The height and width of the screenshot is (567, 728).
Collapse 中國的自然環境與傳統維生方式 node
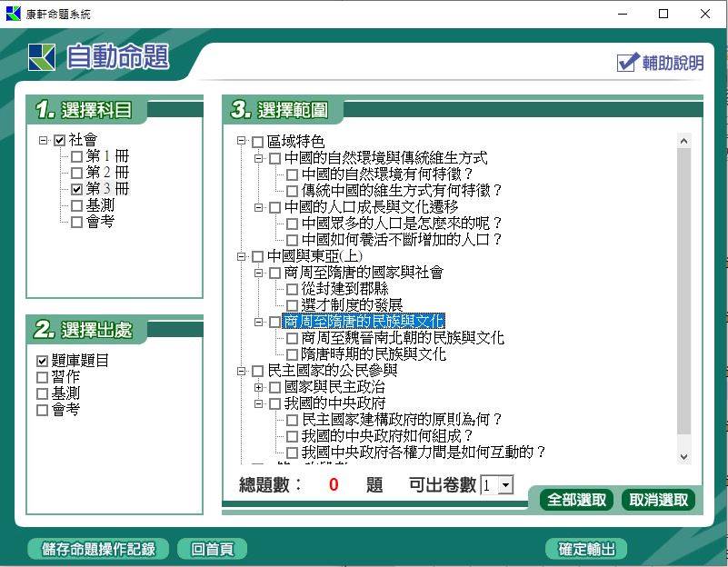click(x=259, y=158)
